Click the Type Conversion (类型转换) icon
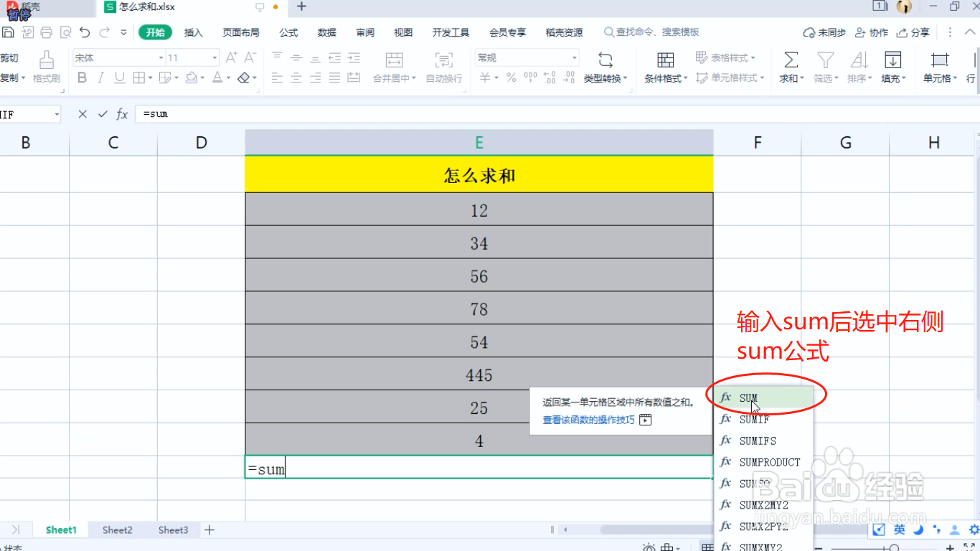Screen dimensions: 980x551 coord(606,60)
